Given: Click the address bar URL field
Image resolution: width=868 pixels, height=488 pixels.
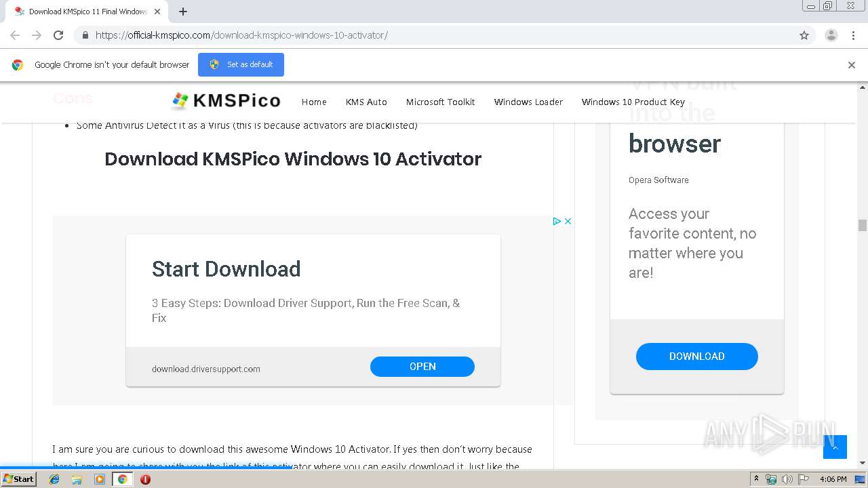Looking at the screenshot, I should pos(434,35).
